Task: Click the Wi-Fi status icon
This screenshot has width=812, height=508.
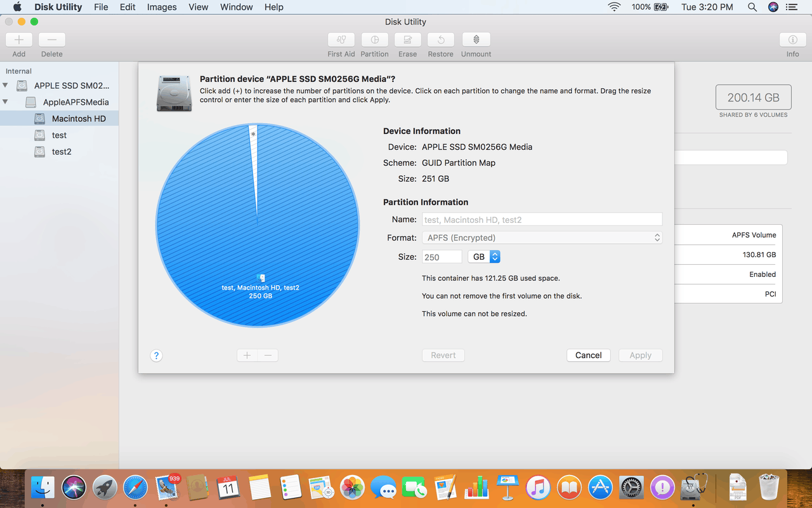Action: pos(614,7)
